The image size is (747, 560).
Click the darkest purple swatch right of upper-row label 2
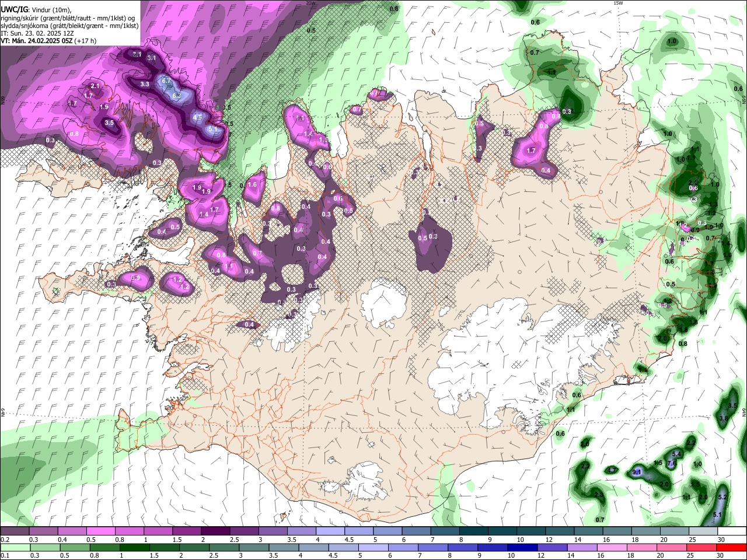[x=215, y=531]
